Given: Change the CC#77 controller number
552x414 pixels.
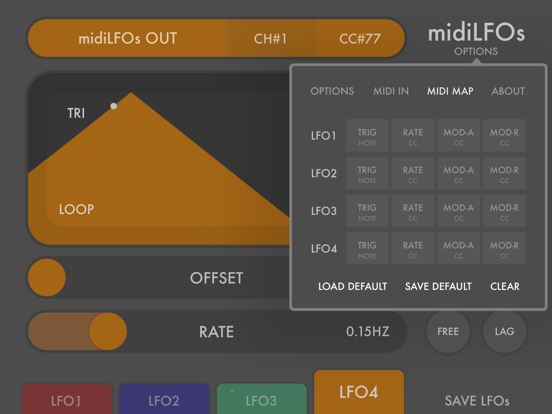Looking at the screenshot, I should (x=360, y=38).
